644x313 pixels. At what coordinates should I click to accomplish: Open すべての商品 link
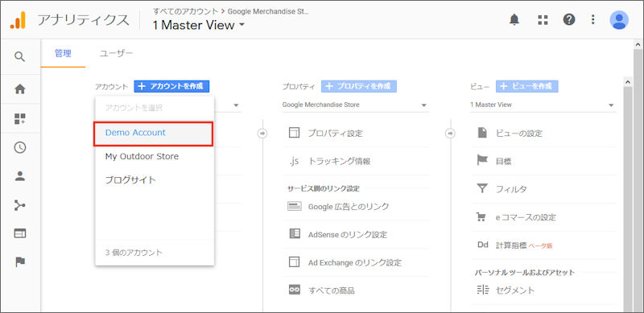point(331,290)
